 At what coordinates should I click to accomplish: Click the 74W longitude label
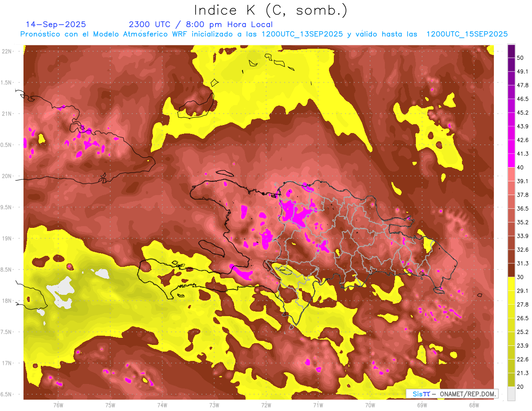162,405
